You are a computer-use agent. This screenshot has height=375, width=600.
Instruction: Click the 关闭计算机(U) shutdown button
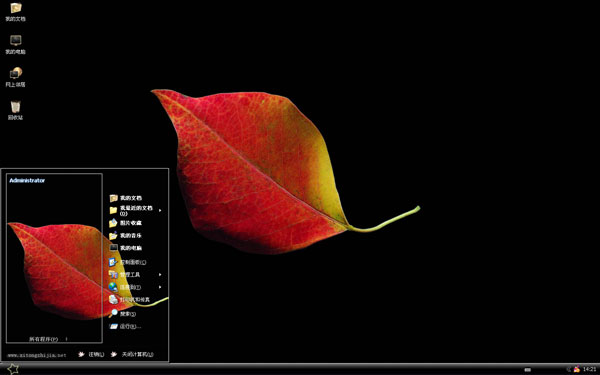coord(132,355)
